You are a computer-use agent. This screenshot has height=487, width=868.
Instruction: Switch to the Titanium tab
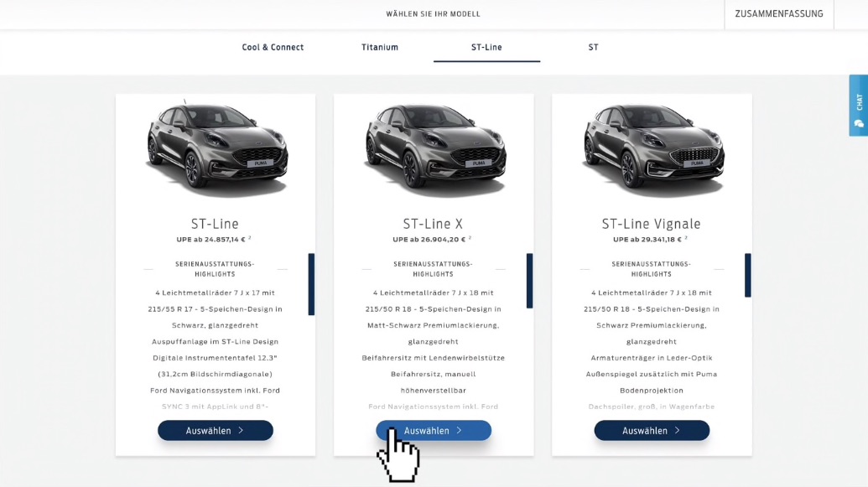tap(380, 47)
